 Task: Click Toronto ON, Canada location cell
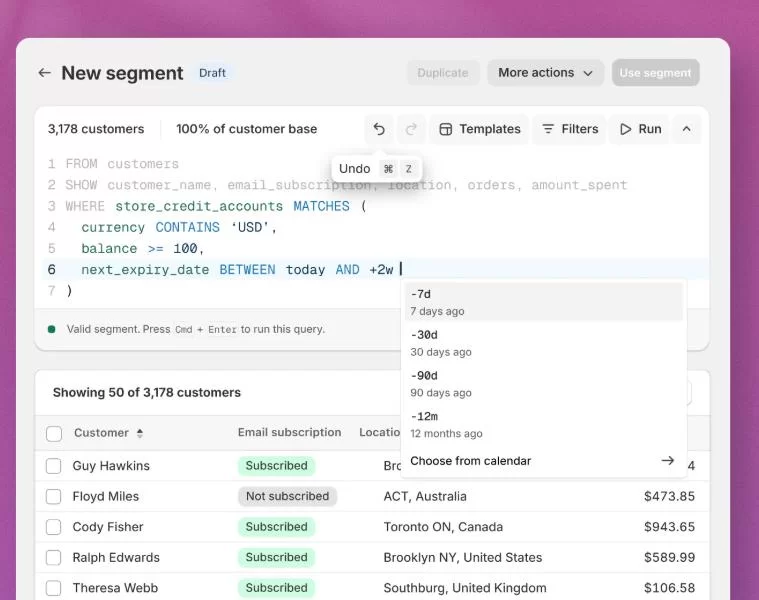(x=443, y=527)
